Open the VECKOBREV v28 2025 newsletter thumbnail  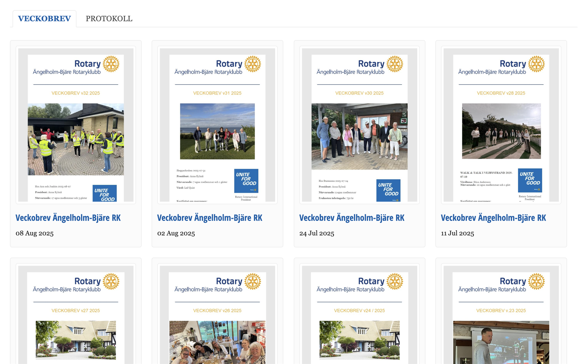(501, 125)
